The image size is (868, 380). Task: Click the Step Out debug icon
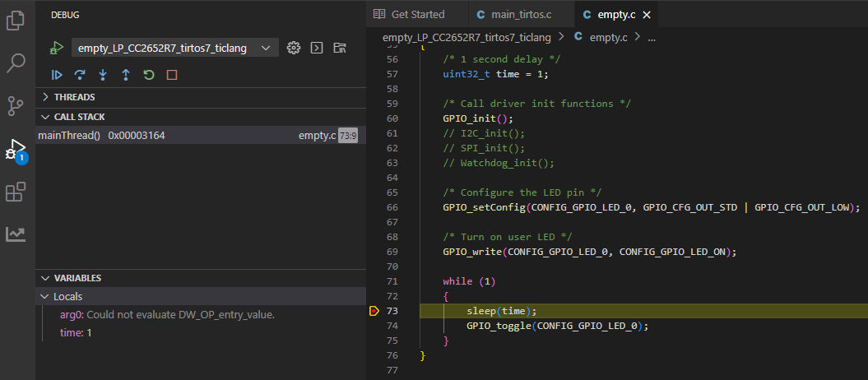126,75
